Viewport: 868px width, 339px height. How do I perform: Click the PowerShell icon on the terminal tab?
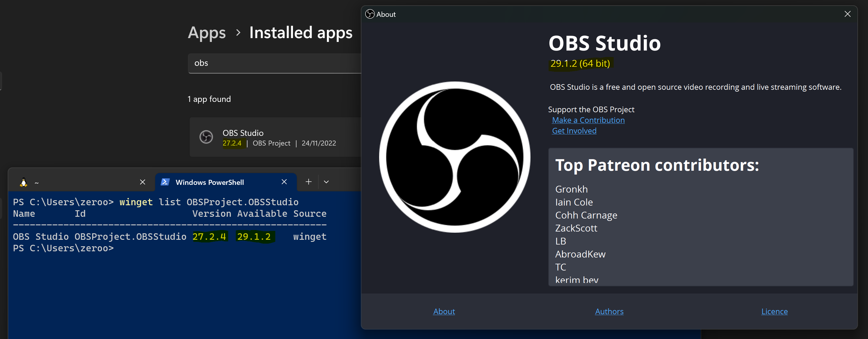(166, 182)
